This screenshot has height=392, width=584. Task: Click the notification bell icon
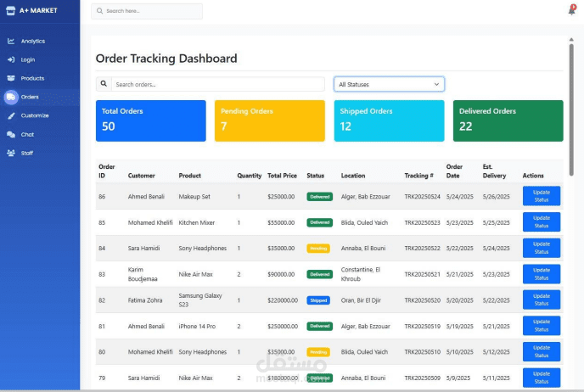click(571, 10)
